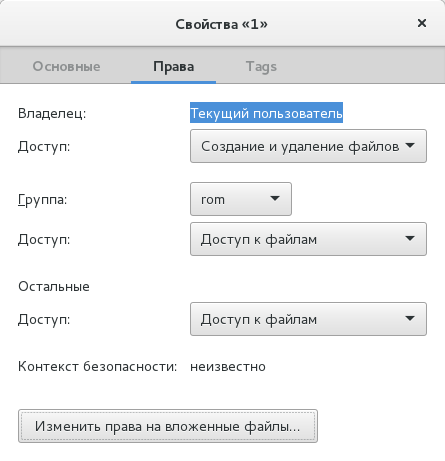Click arrow icon of group access dropdown

coord(410,238)
